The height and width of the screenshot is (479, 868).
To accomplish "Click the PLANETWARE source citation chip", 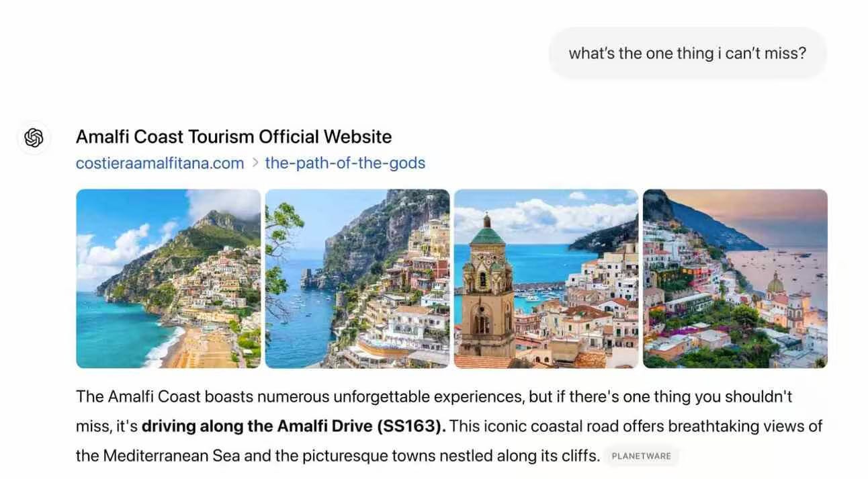I will [x=641, y=456].
